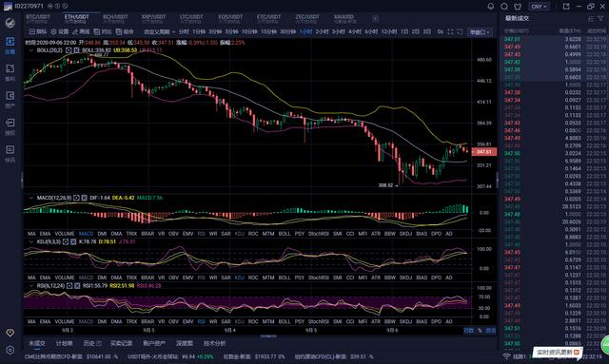Image resolution: width=609 pixels, height=364 pixels.
Task: Switch to the XRP/USDT tab
Action: pos(154,19)
